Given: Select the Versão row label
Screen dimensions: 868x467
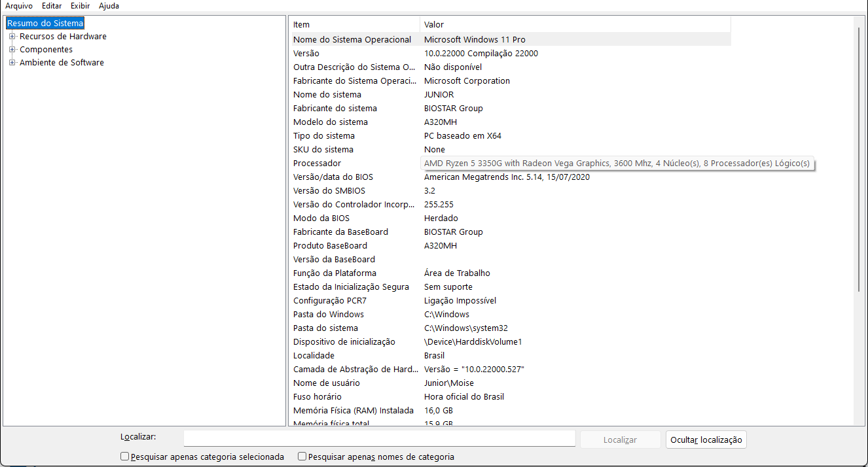Looking at the screenshot, I should pos(306,53).
